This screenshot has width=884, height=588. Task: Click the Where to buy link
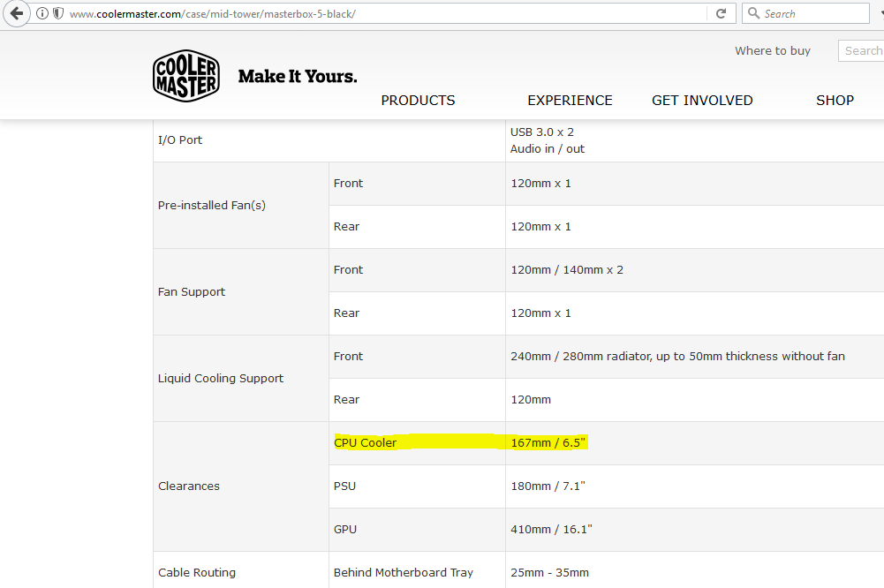(772, 51)
